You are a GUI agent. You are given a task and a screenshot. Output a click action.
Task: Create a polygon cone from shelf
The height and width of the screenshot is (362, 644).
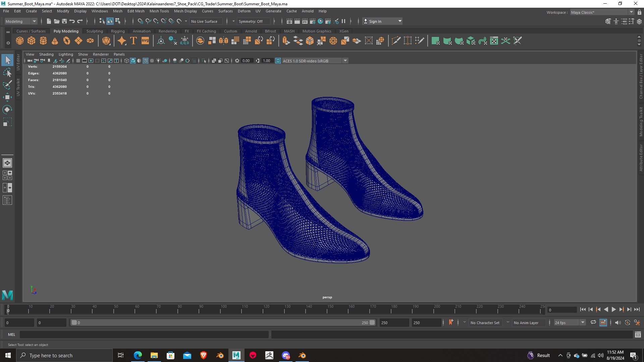pyautogui.click(x=55, y=41)
